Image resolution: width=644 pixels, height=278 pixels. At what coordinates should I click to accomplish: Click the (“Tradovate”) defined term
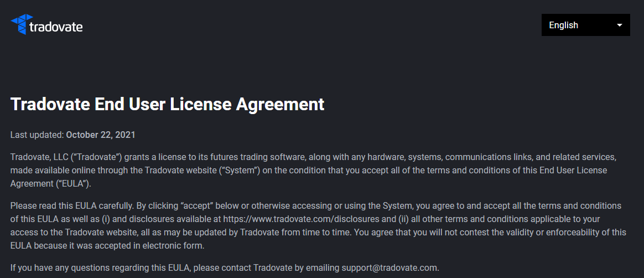tap(93, 157)
